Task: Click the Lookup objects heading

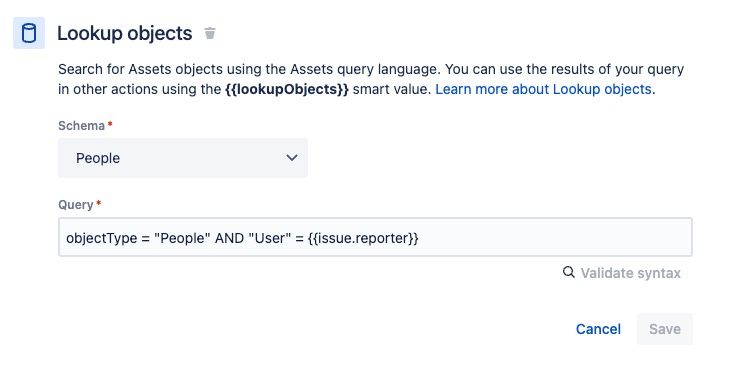Action: pos(125,33)
